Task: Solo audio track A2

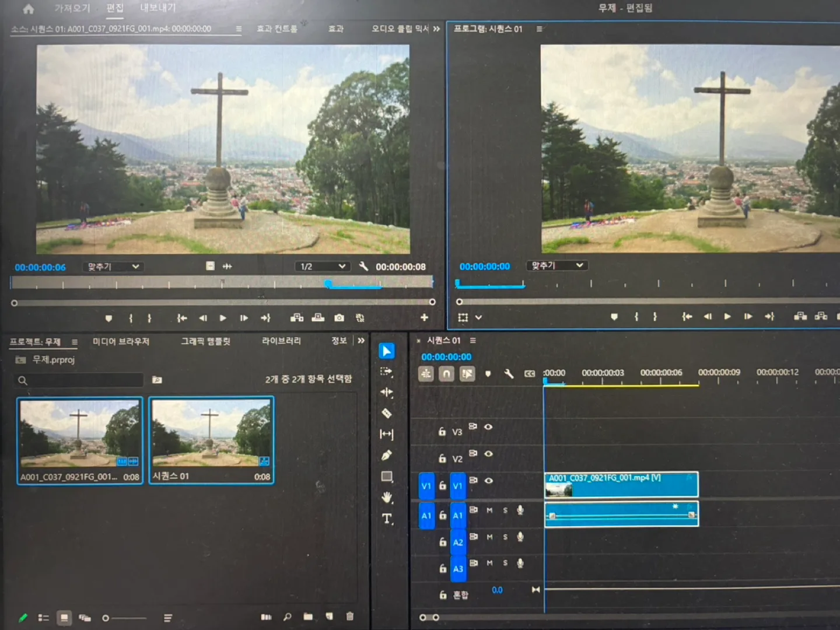Action: click(x=505, y=537)
